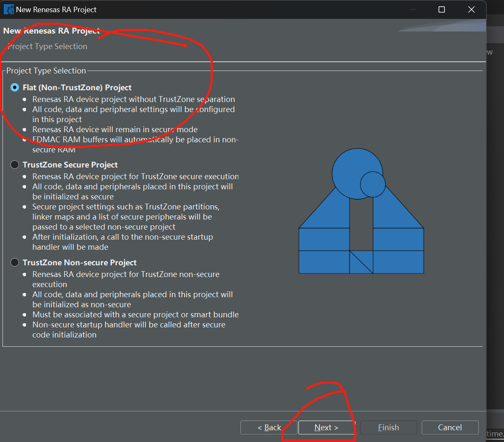Select TrustZone Non-secure Project radio button

coord(15,262)
